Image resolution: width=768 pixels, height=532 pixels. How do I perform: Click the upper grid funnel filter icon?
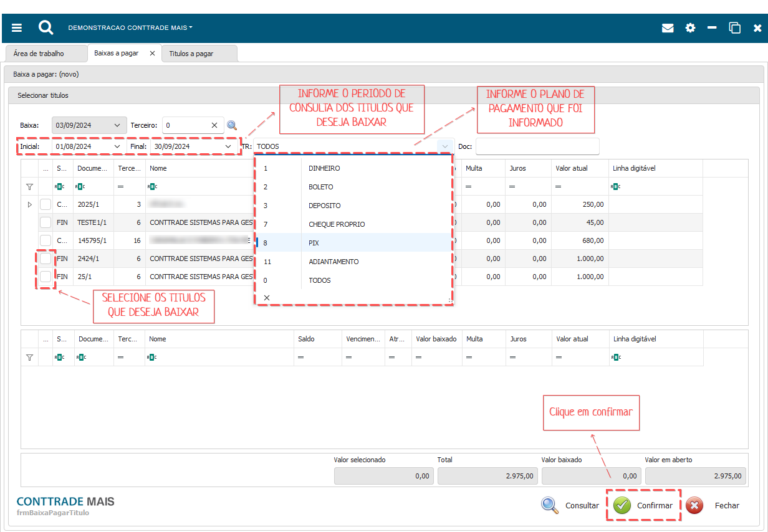pyautogui.click(x=29, y=186)
